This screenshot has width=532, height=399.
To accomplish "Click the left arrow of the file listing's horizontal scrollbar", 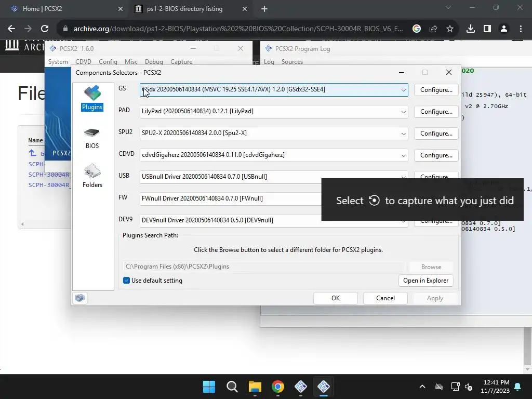I will pos(22,224).
